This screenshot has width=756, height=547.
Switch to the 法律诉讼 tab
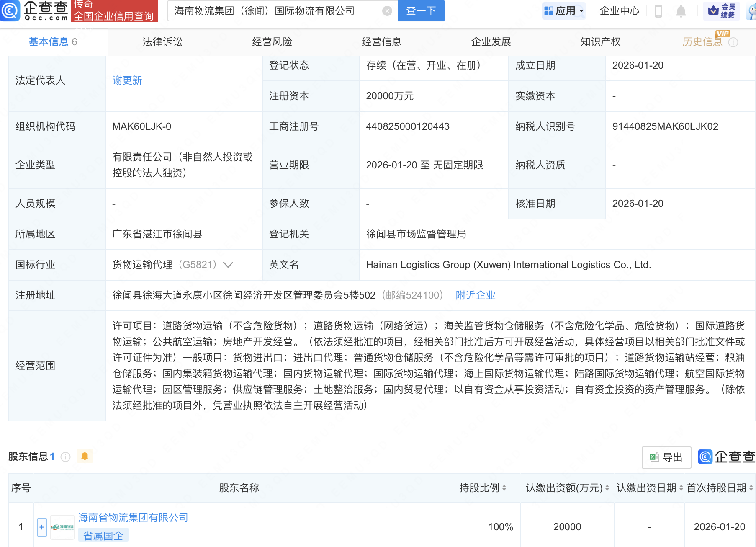pyautogui.click(x=162, y=42)
